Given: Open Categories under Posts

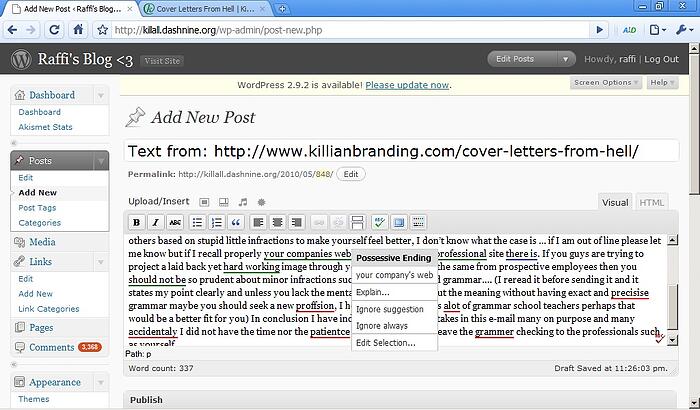Looking at the screenshot, I should click(x=39, y=222).
